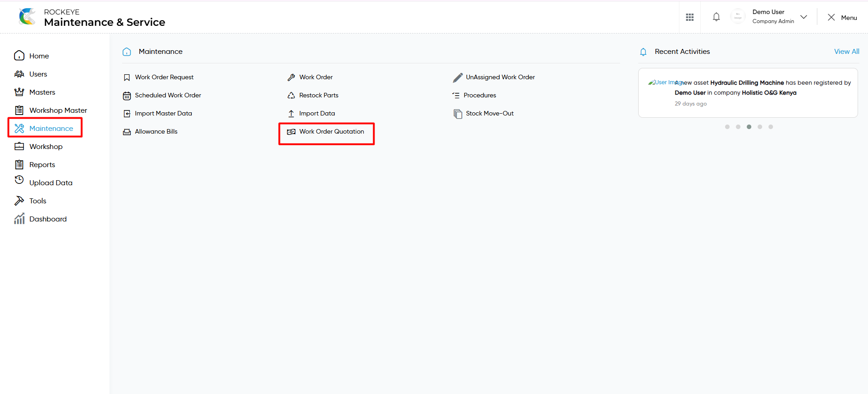Click the Hydraulic Drilling Machine activity card
Image resolution: width=868 pixels, height=394 pixels.
[x=748, y=93]
